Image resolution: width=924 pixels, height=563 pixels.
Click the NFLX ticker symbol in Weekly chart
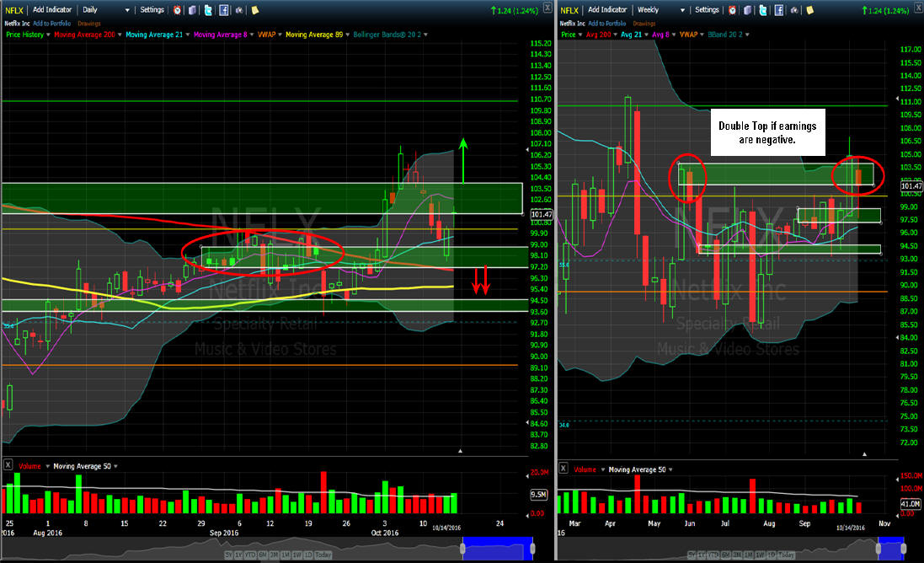[569, 11]
